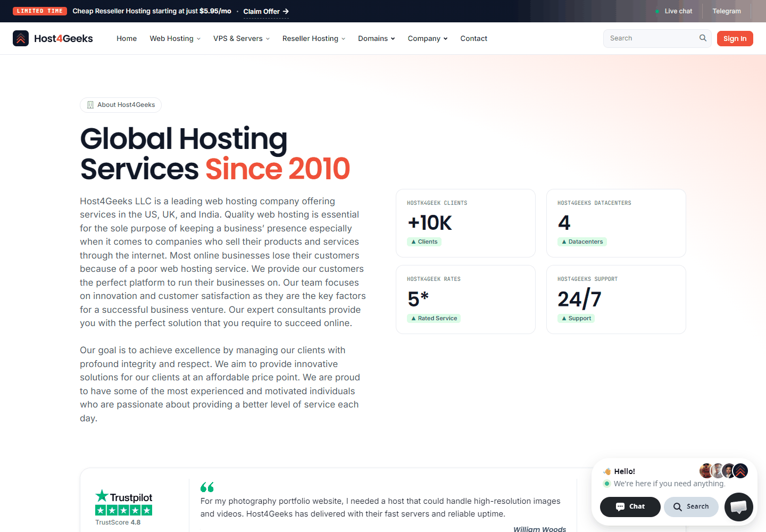Viewport: 766px width, 532px height.
Task: Click the team avatars in Hello widget
Action: pos(724,471)
